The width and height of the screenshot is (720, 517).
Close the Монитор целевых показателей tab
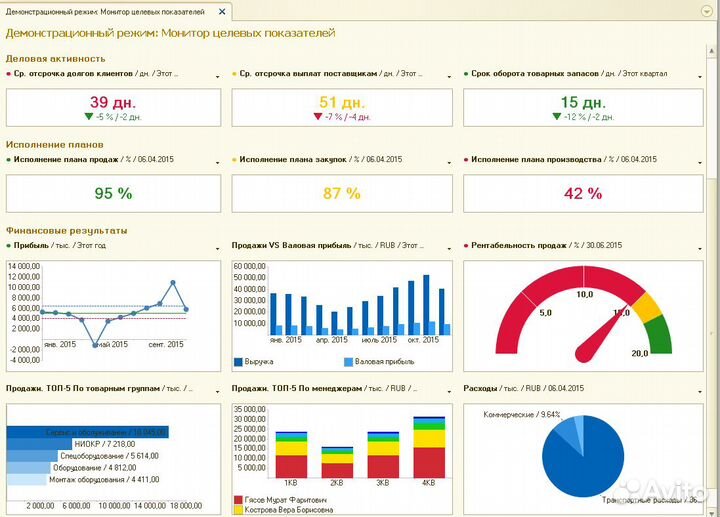click(220, 11)
